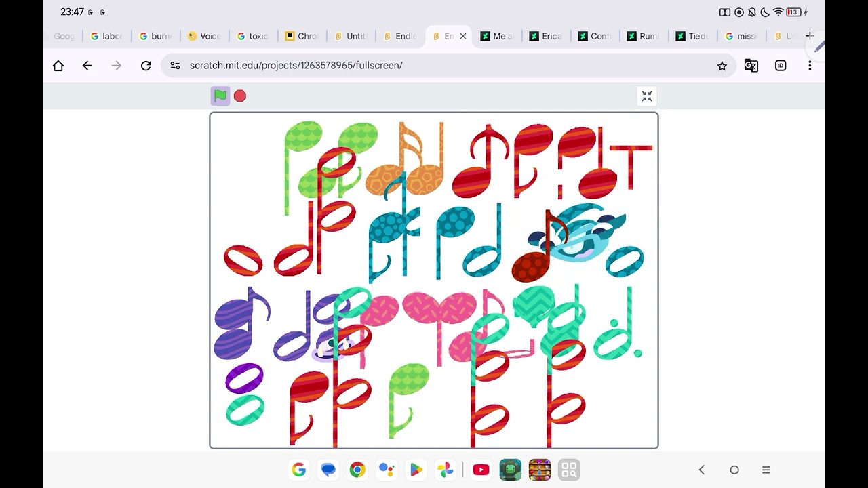Open Google Photos in the dock
Viewport: 868px width, 488px height.
445,470
